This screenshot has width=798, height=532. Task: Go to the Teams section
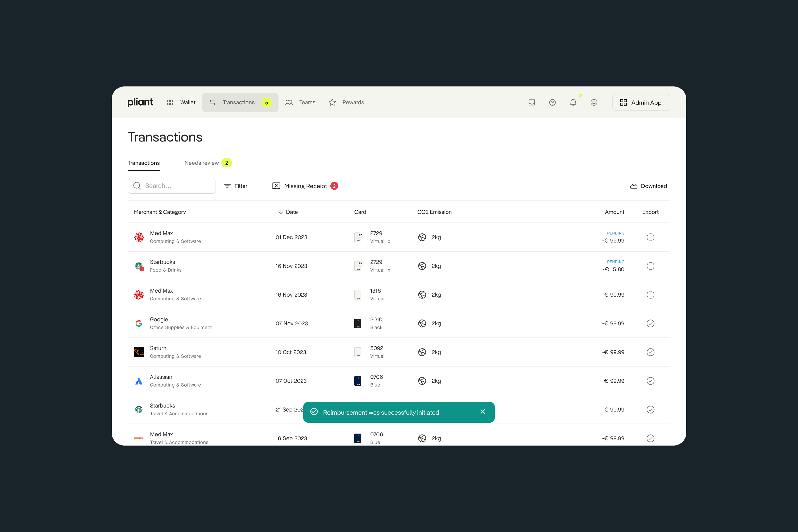(x=300, y=102)
